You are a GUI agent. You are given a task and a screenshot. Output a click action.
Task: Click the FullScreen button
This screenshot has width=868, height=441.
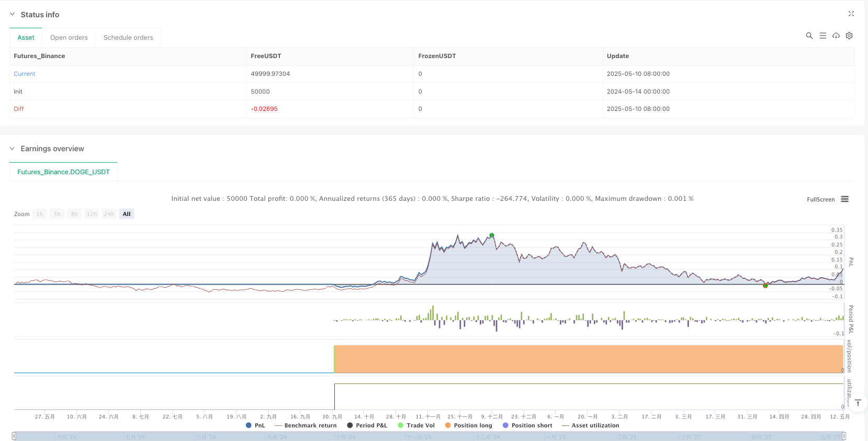pyautogui.click(x=820, y=199)
